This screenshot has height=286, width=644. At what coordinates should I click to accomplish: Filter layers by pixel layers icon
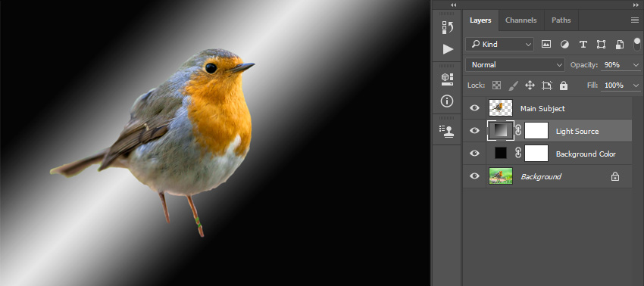546,44
